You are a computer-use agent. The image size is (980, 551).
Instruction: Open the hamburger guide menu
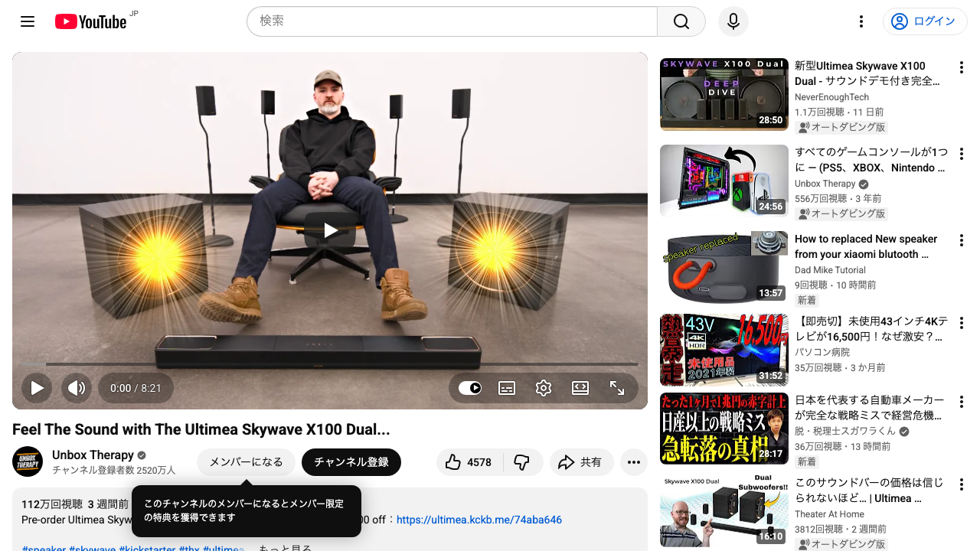pyautogui.click(x=28, y=21)
